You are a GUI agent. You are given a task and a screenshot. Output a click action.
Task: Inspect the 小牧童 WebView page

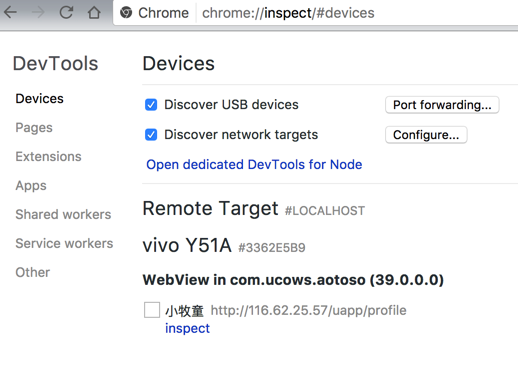click(x=187, y=328)
